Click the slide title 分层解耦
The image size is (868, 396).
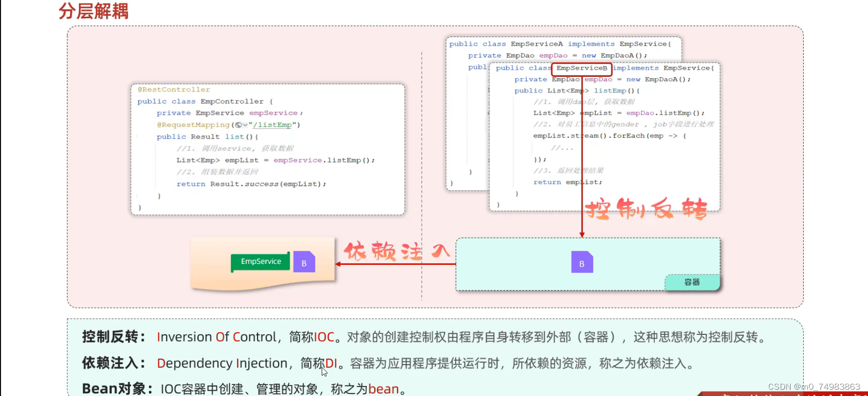[x=94, y=11]
